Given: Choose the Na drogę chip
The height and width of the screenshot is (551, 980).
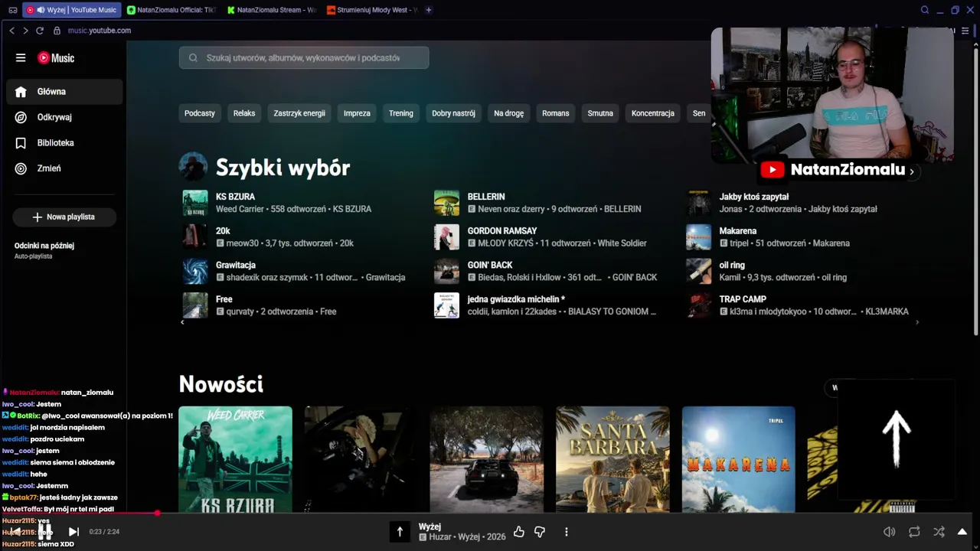Looking at the screenshot, I should click(x=509, y=113).
